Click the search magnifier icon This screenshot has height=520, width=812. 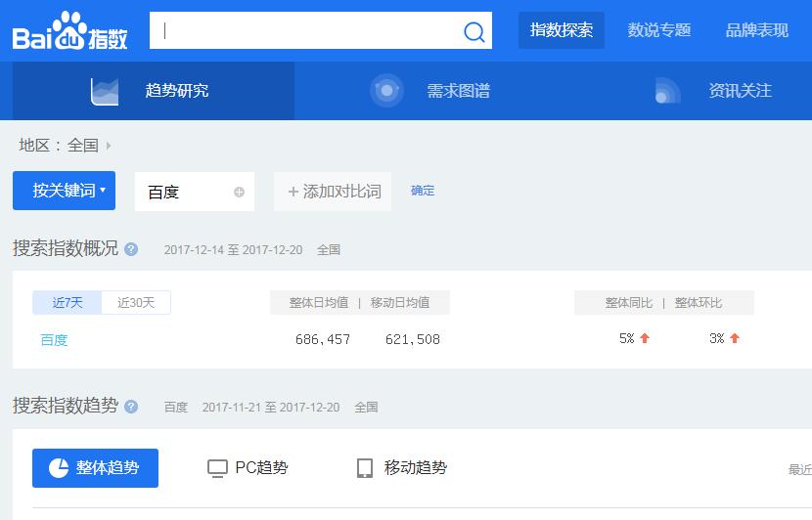[474, 31]
